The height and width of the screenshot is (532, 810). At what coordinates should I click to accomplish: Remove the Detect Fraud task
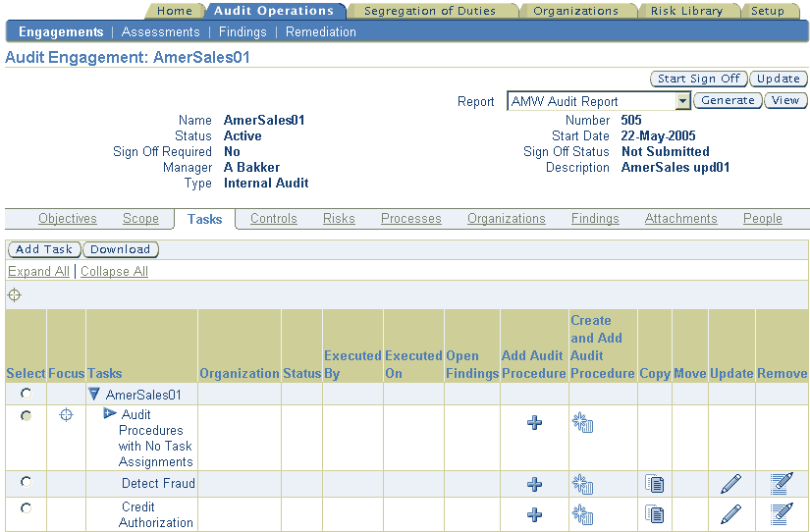(782, 484)
